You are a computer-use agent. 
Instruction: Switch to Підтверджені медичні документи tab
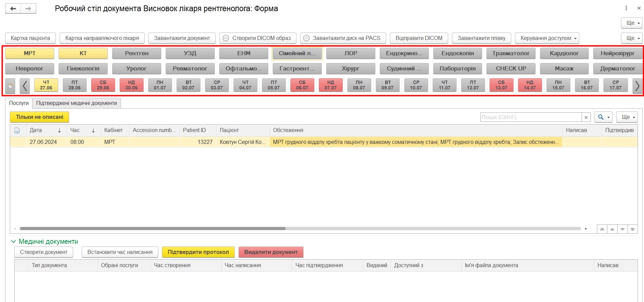pyautogui.click(x=77, y=103)
